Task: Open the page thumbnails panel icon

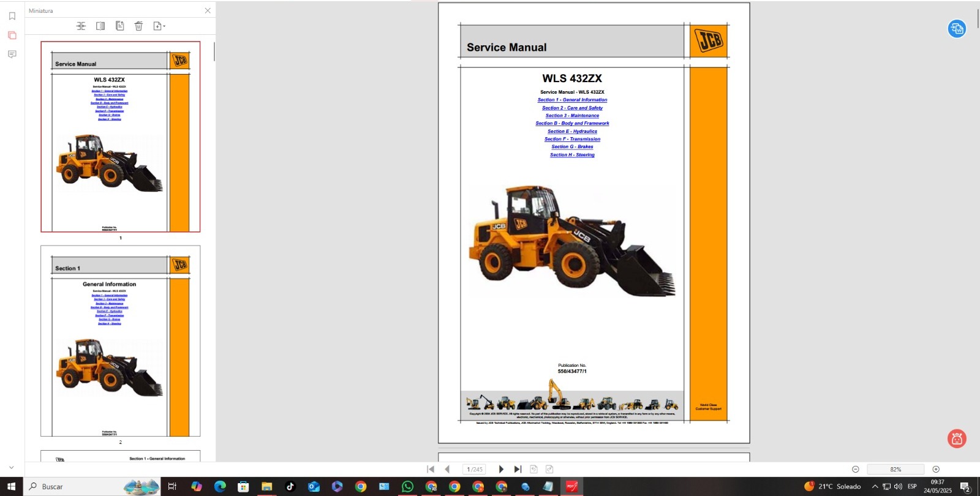Action: (12, 35)
